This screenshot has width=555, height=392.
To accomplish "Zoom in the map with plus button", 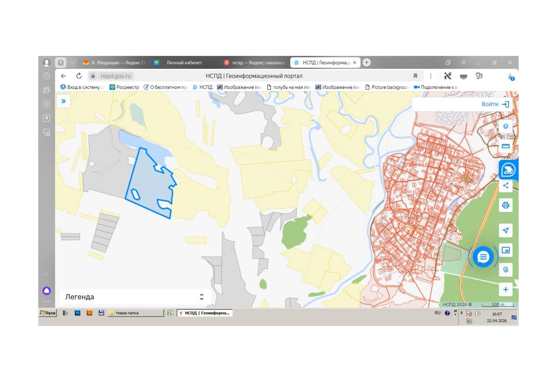I will (505, 290).
